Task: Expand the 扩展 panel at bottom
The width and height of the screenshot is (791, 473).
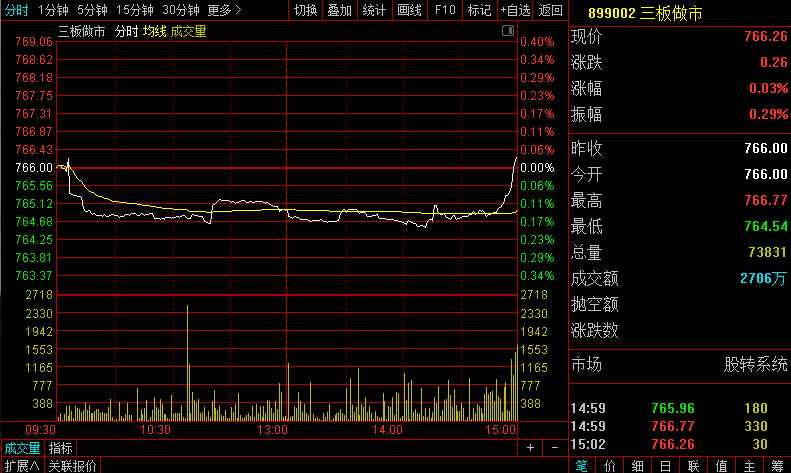Action: (x=21, y=465)
